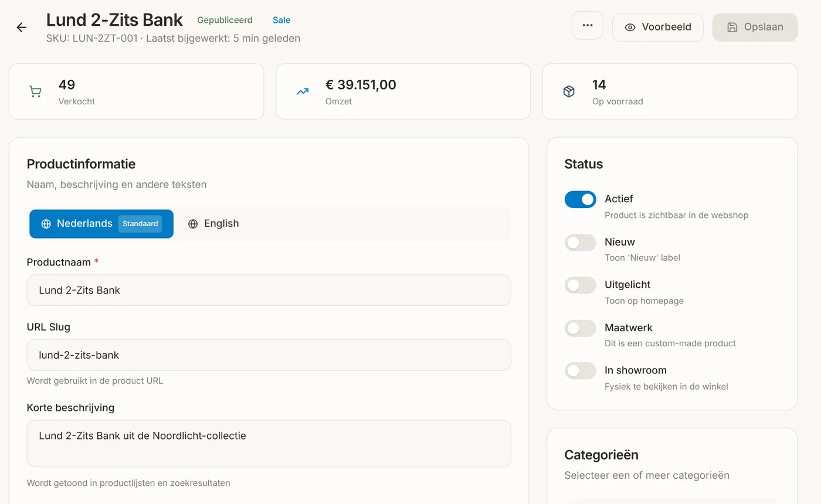The image size is (821, 504).
Task: Click into the Korte beschrijving text area
Action: point(269,443)
